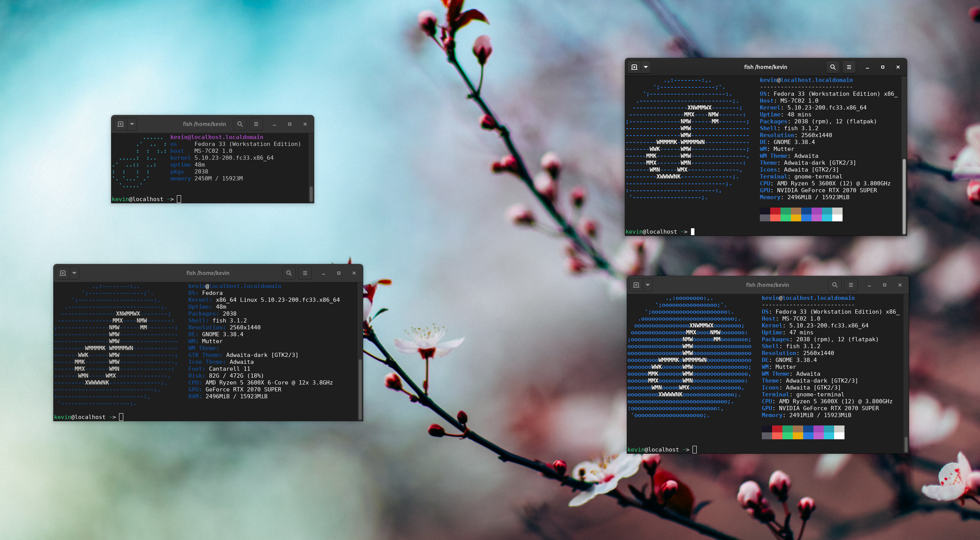
Task: Click the search icon in the terminal showing "Uptime: 48 mins"
Action: point(833,67)
